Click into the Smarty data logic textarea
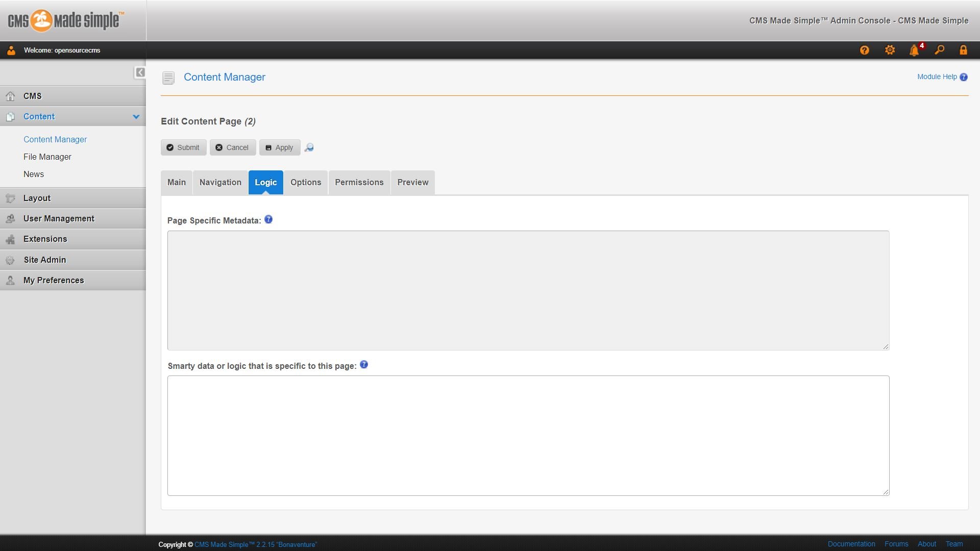Screen dimensions: 980x551 pyautogui.click(x=528, y=436)
